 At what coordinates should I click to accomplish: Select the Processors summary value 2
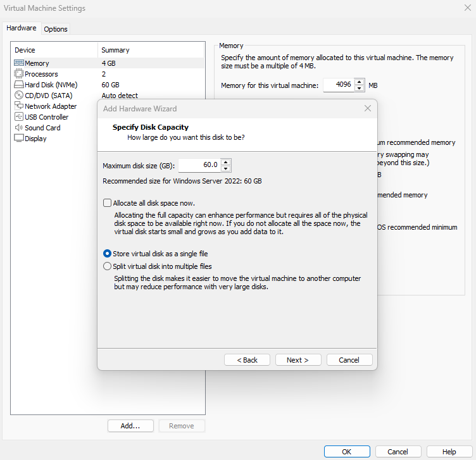click(104, 74)
